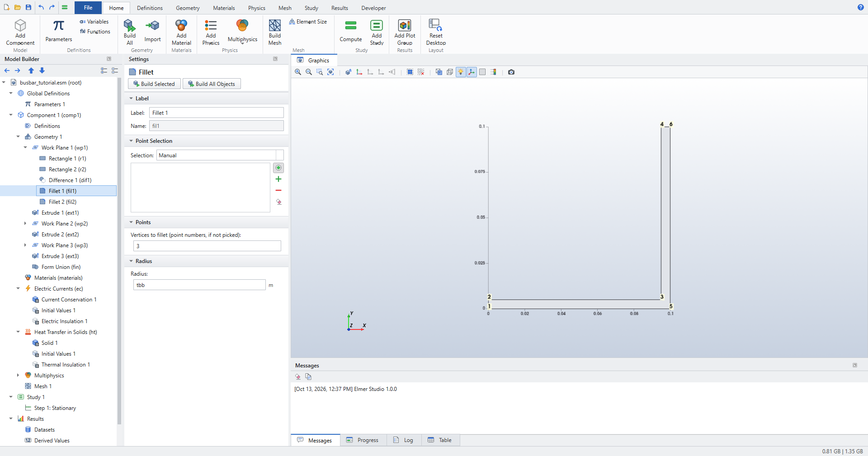The image size is (868, 456).
Task: Click the Reset Desktop icon
Action: tap(436, 25)
